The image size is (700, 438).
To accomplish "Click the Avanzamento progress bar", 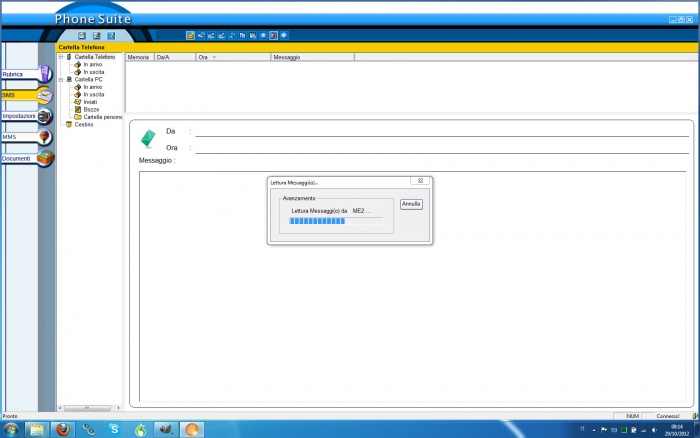I will point(336,221).
